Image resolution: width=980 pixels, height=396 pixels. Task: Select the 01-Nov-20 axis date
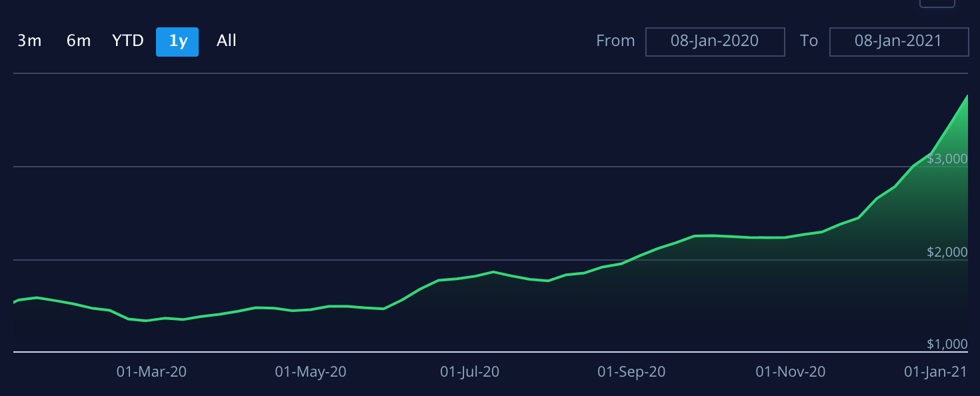click(x=790, y=372)
